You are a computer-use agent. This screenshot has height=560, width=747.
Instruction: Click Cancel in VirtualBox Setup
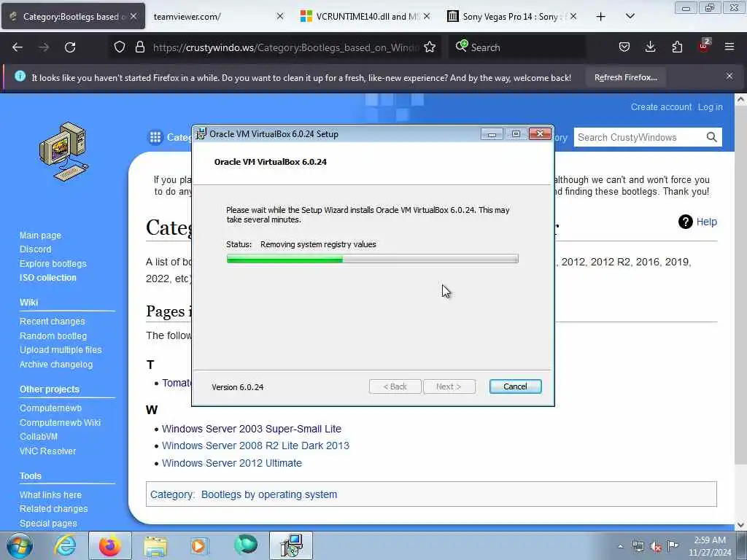[515, 386]
